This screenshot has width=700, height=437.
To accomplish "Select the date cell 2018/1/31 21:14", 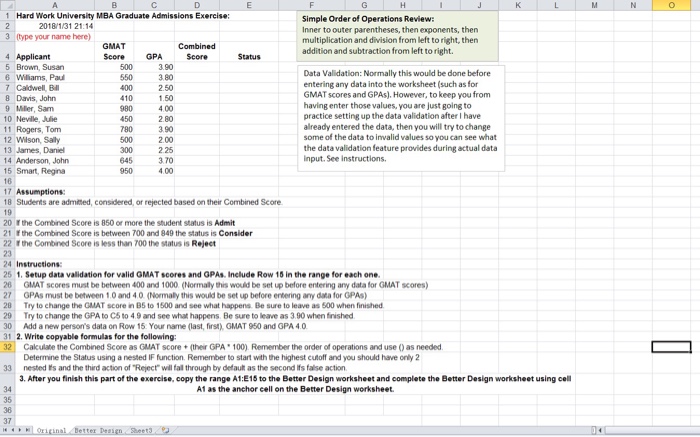I will (x=54, y=26).
